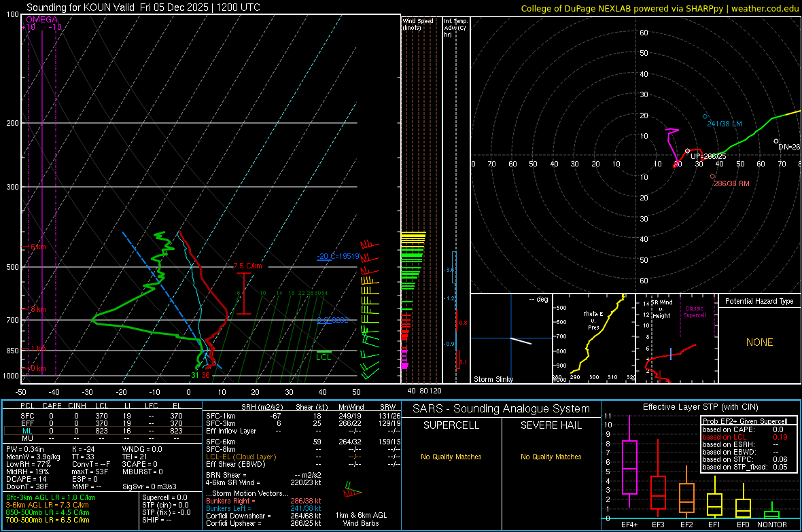Click the Bunkers Left = 241/38 kt line

(264, 508)
